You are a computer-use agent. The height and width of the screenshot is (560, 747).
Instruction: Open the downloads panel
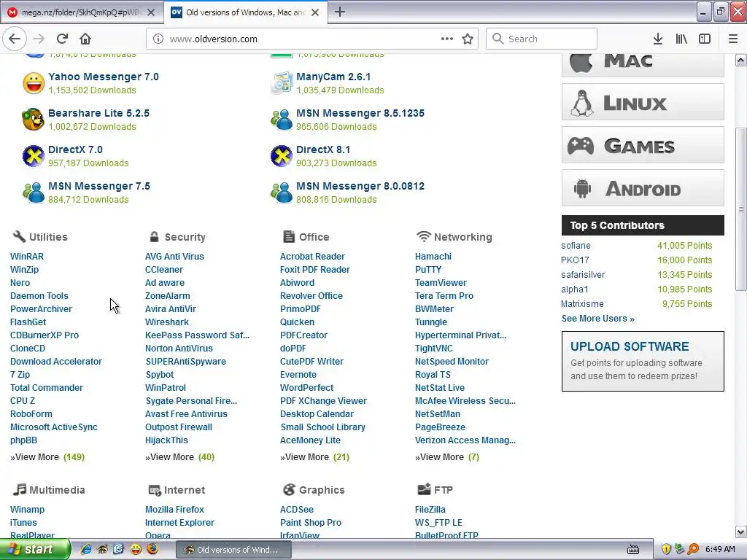coord(658,39)
